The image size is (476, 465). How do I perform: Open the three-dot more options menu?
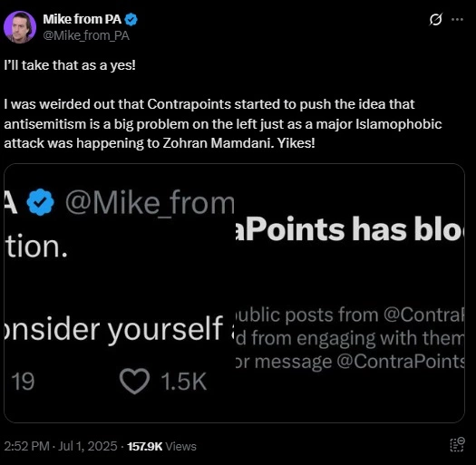[457, 20]
